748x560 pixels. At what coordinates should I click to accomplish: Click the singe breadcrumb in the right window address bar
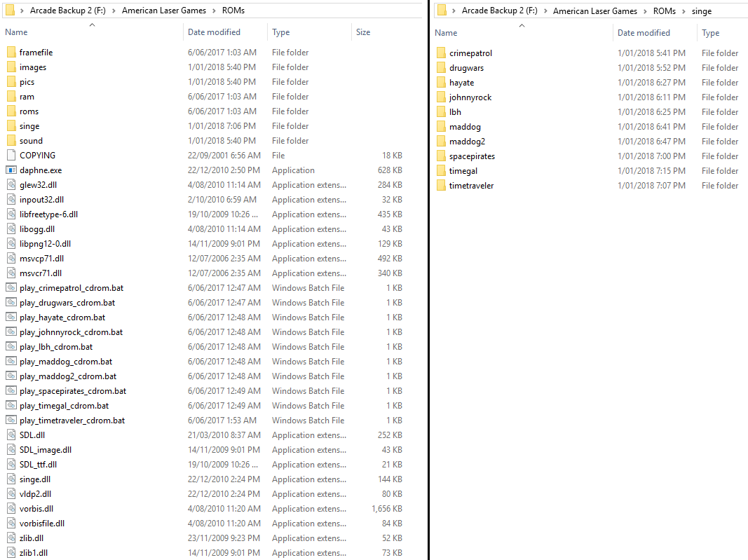point(702,11)
